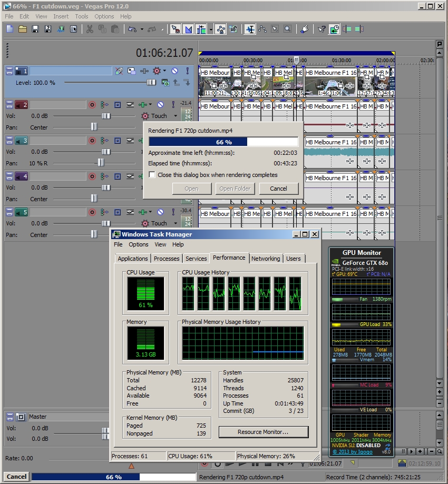Mute audio track 2

click(x=160, y=105)
